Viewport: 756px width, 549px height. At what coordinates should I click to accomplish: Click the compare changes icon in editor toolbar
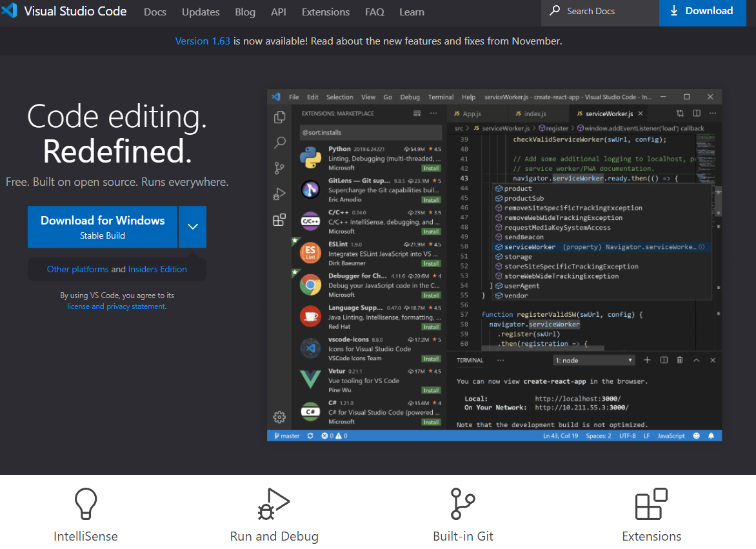coord(680,114)
